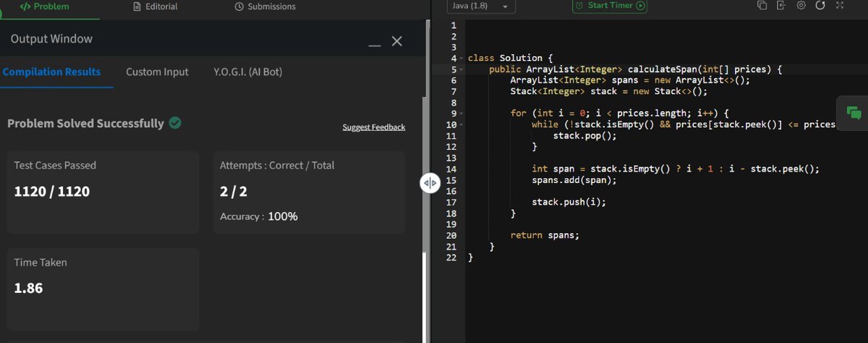Viewport: 868px width, 343px height.
Task: Click the exit/import icon in the editor toolbar
Action: click(x=781, y=6)
